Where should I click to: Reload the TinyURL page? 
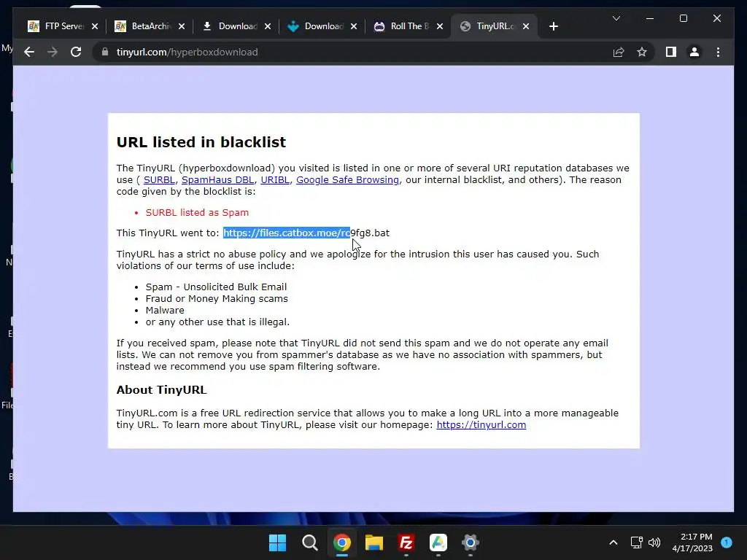[x=76, y=52]
